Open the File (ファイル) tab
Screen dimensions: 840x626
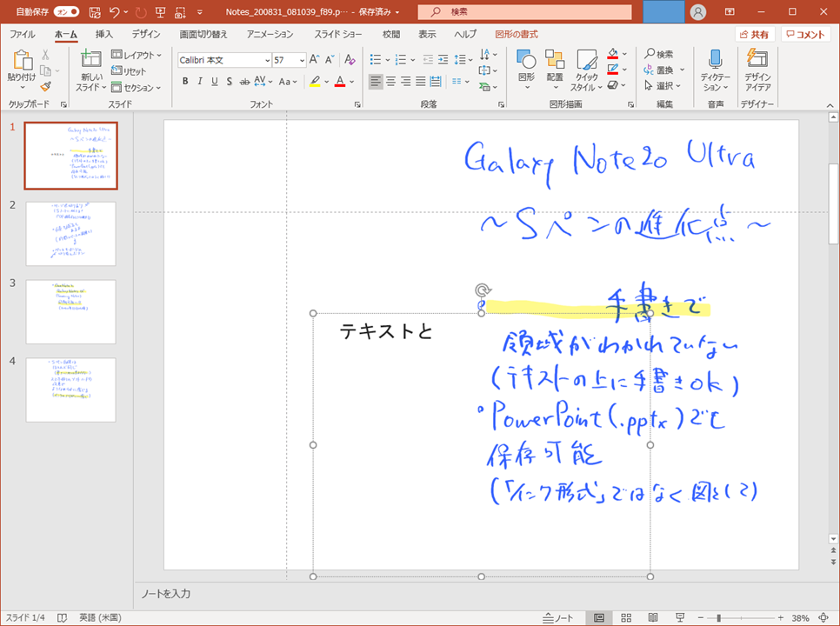(23, 34)
